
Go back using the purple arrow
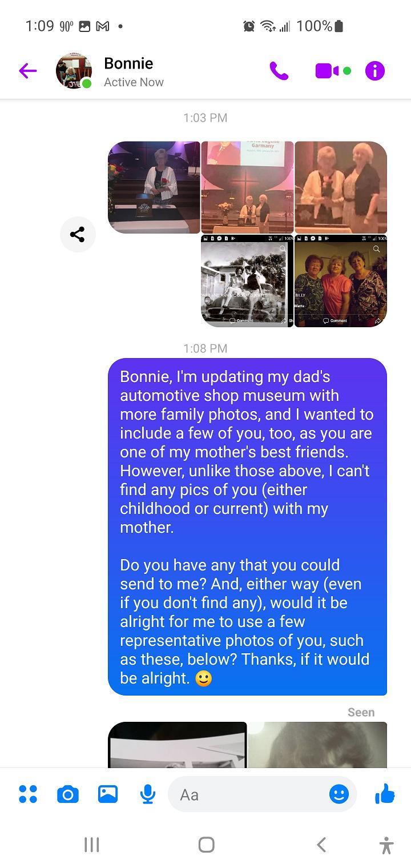coord(27,71)
